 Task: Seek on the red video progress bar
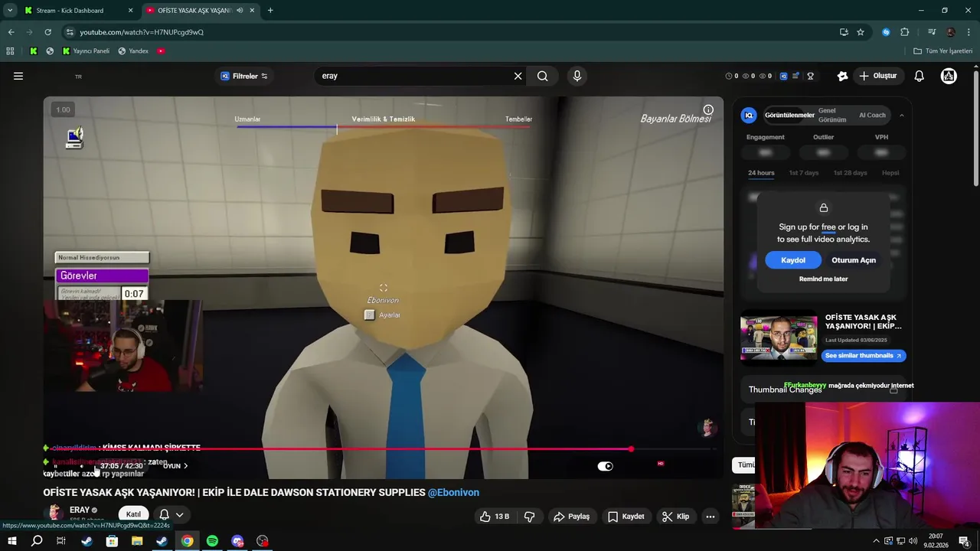(383, 449)
